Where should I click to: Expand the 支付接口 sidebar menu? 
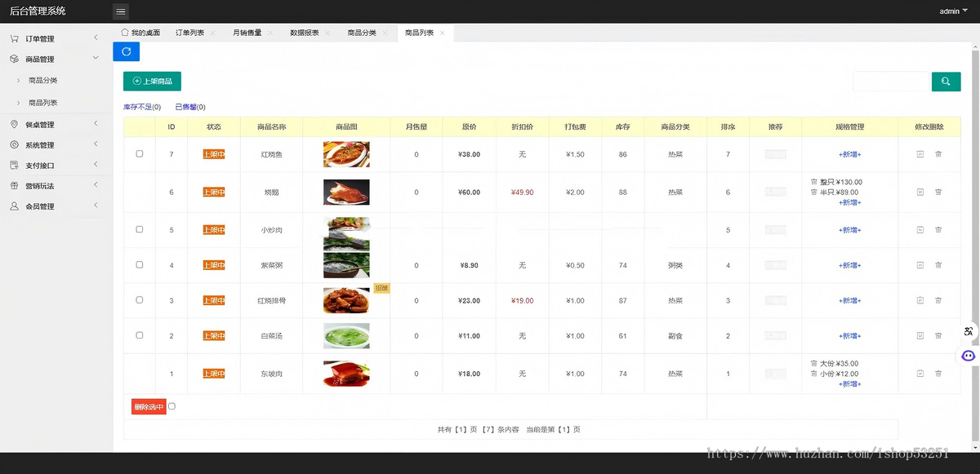56,166
